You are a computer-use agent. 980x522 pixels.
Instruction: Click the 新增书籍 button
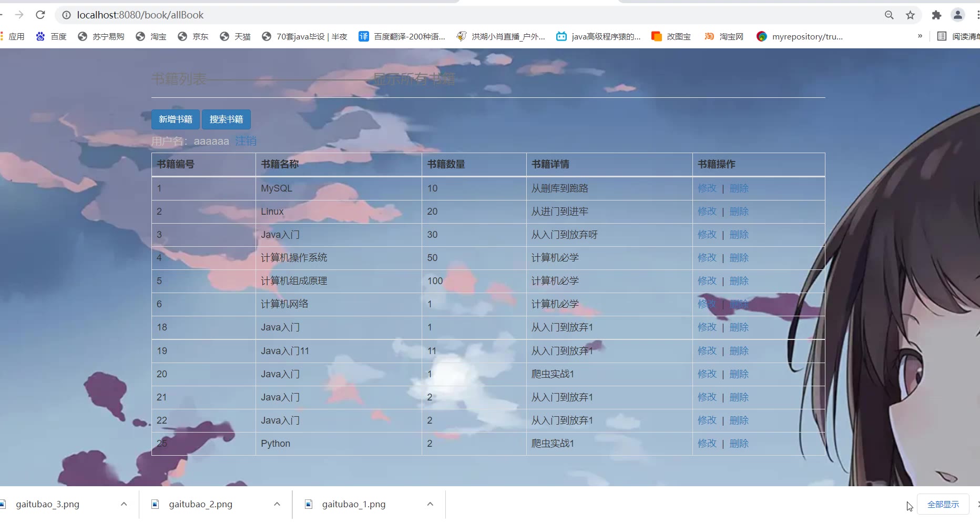pos(176,119)
